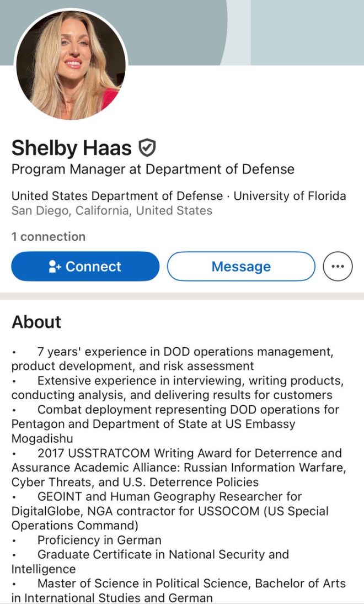
Task: Select the Combat deployment bullet text
Action: pos(175,423)
